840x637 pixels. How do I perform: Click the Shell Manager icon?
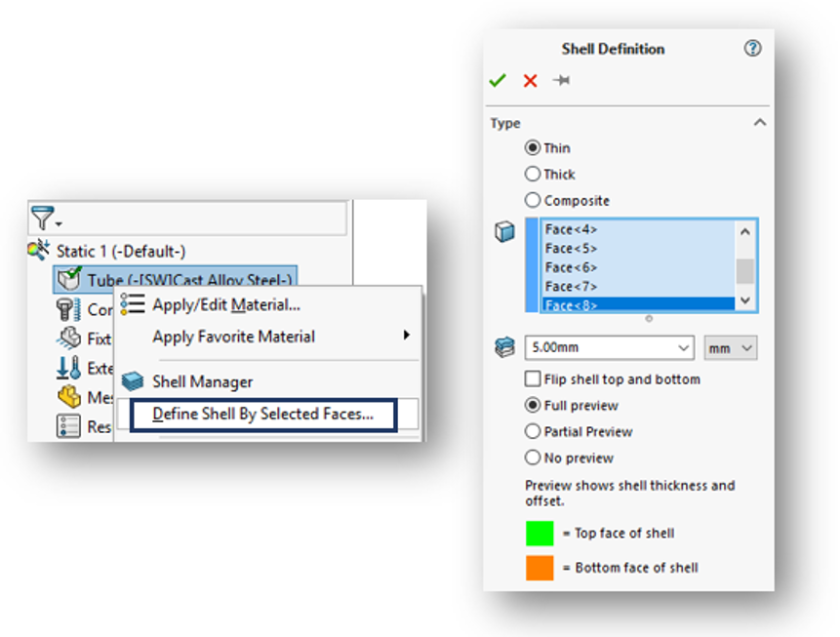(133, 381)
